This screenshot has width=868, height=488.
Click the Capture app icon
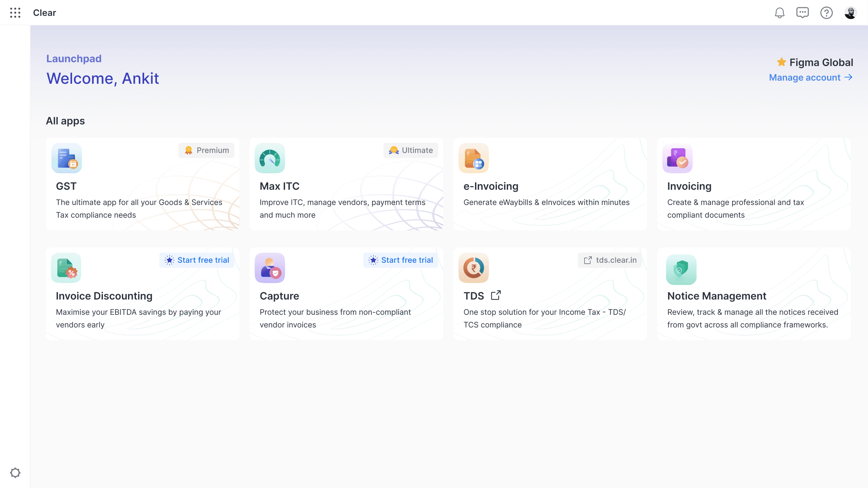click(270, 268)
